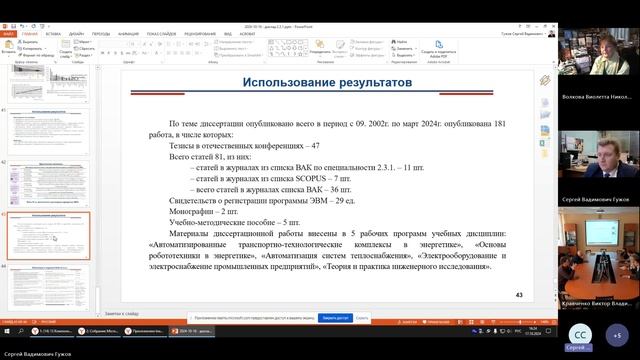The image size is (640, 360).
Task: Open the Раздел (Section) dropdown
Action: tap(84, 55)
